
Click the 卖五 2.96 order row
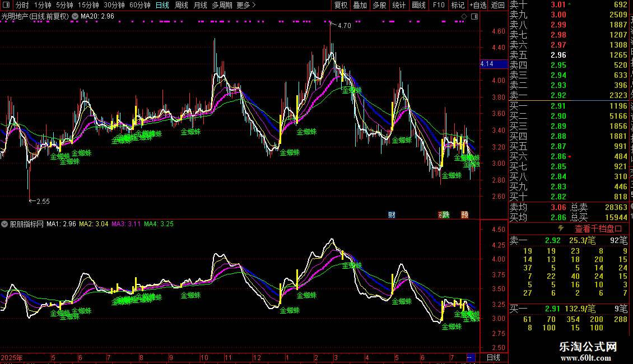569,55
